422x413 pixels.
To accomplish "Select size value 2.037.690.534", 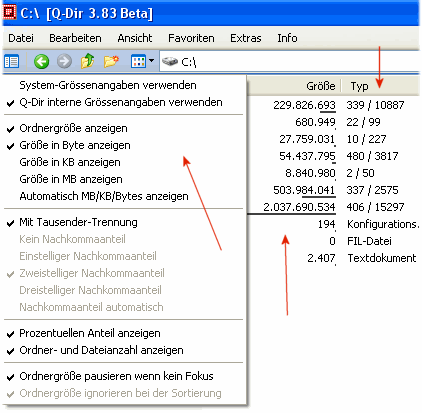I will click(x=299, y=207).
